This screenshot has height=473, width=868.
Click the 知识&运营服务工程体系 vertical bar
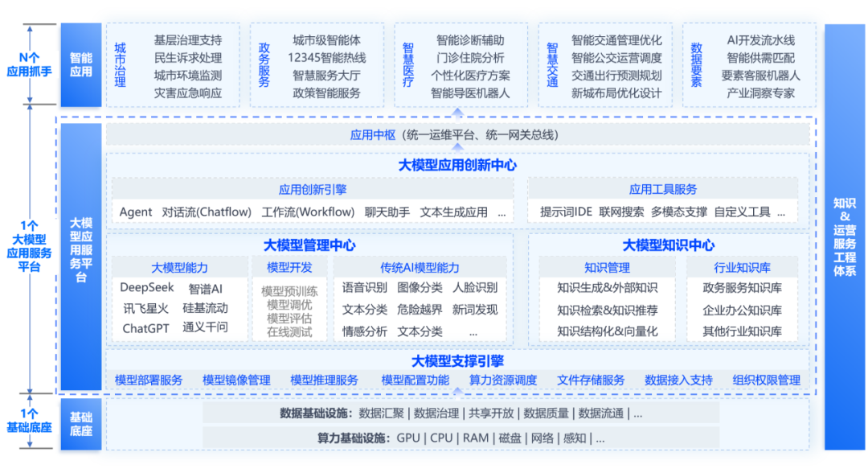pyautogui.click(x=844, y=236)
